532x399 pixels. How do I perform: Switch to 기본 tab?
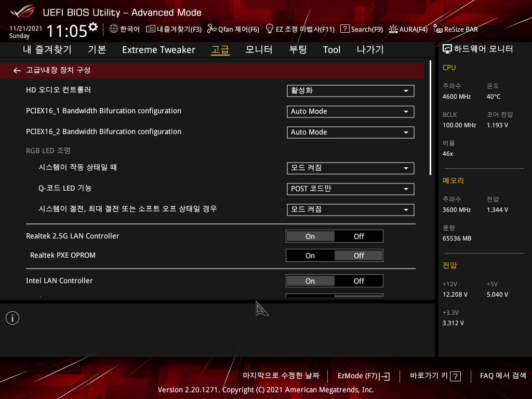pyautogui.click(x=97, y=50)
